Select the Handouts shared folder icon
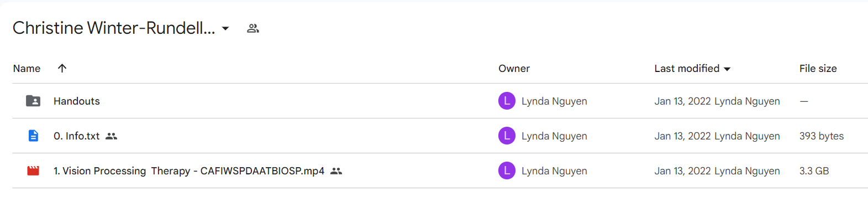 pyautogui.click(x=33, y=101)
